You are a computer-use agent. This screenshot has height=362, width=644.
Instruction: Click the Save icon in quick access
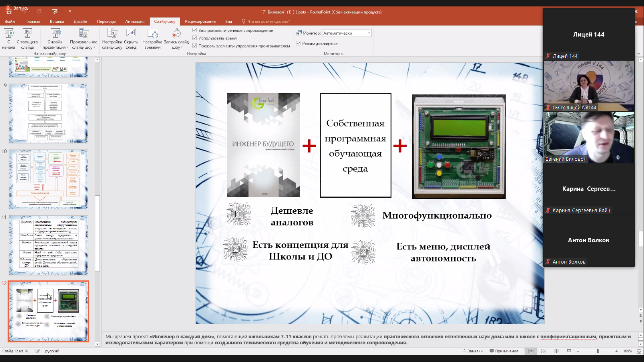(x=8, y=12)
